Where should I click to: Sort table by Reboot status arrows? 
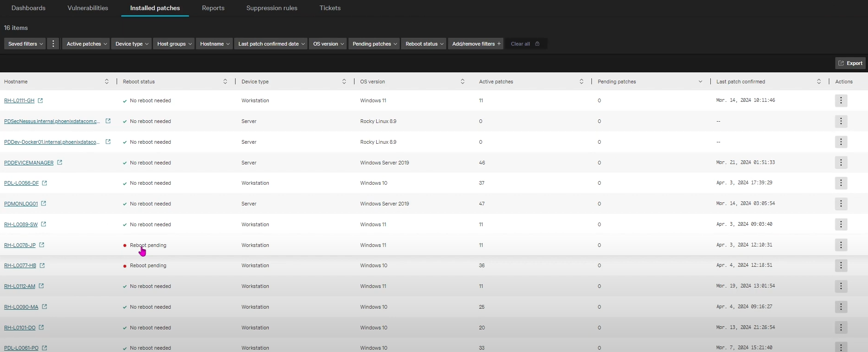pyautogui.click(x=225, y=82)
